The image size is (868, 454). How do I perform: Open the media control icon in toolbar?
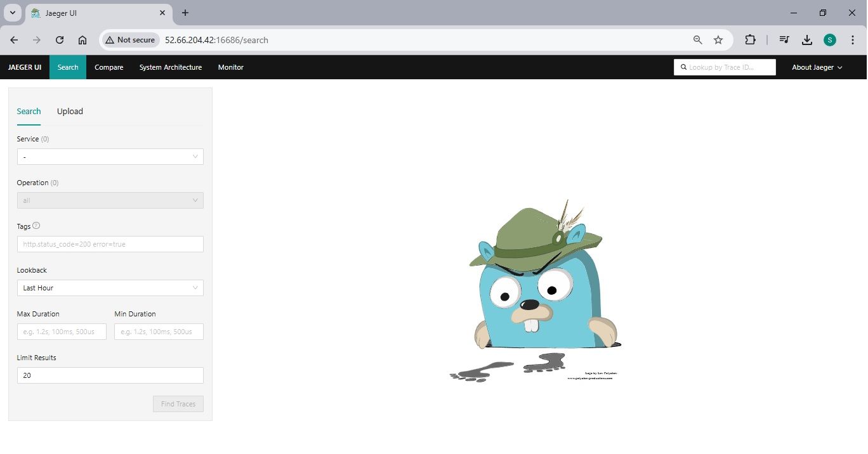click(x=784, y=40)
